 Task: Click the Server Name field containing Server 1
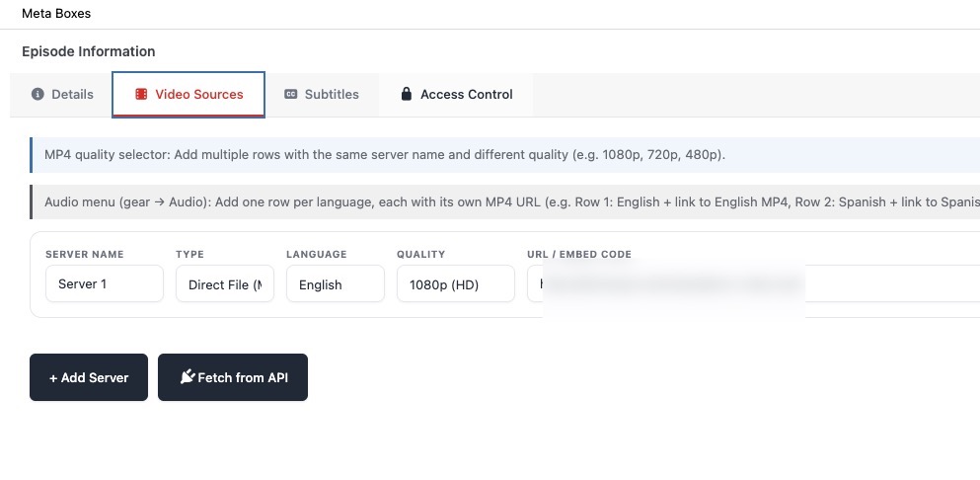[x=105, y=284]
